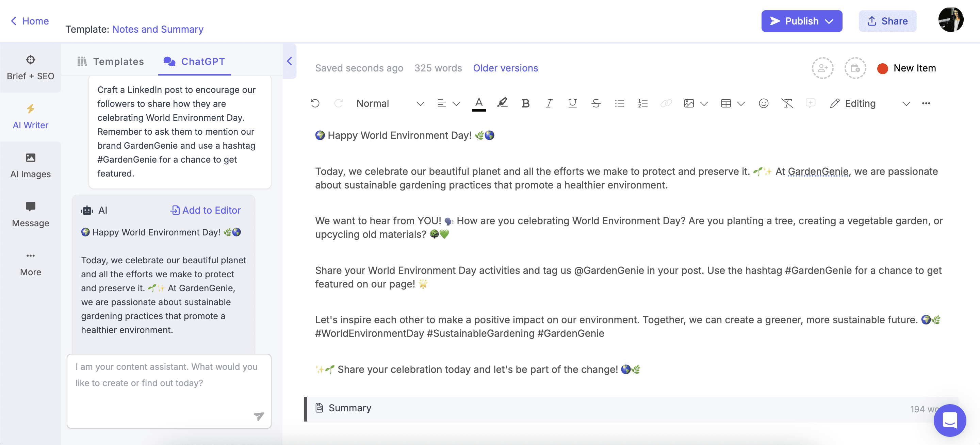The image size is (980, 445).
Task: Toggle bulleted list
Action: [619, 103]
